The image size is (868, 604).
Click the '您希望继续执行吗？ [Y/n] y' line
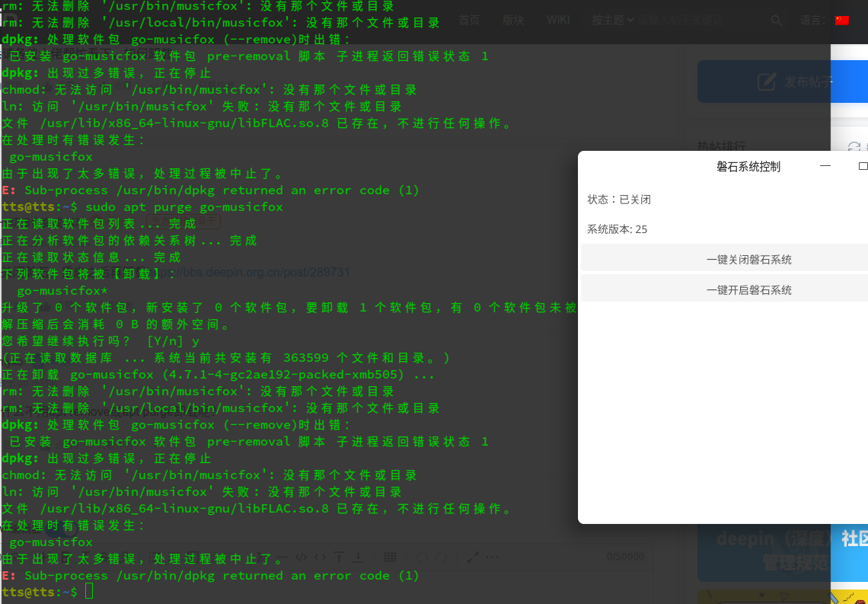click(x=101, y=341)
